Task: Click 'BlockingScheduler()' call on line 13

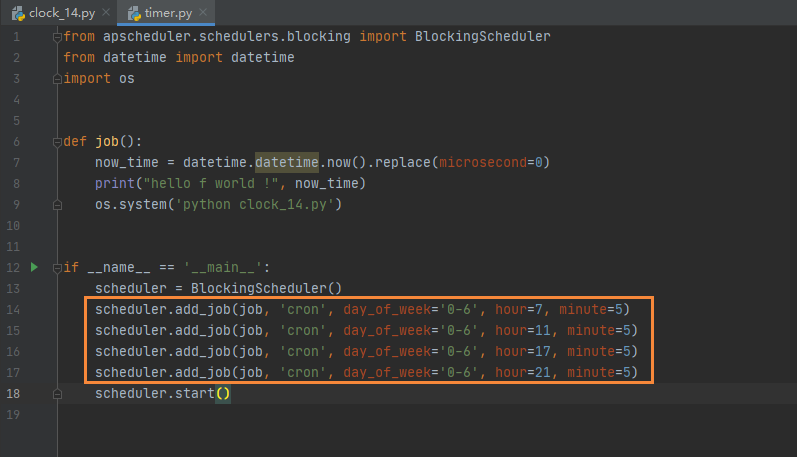Action: tap(266, 288)
